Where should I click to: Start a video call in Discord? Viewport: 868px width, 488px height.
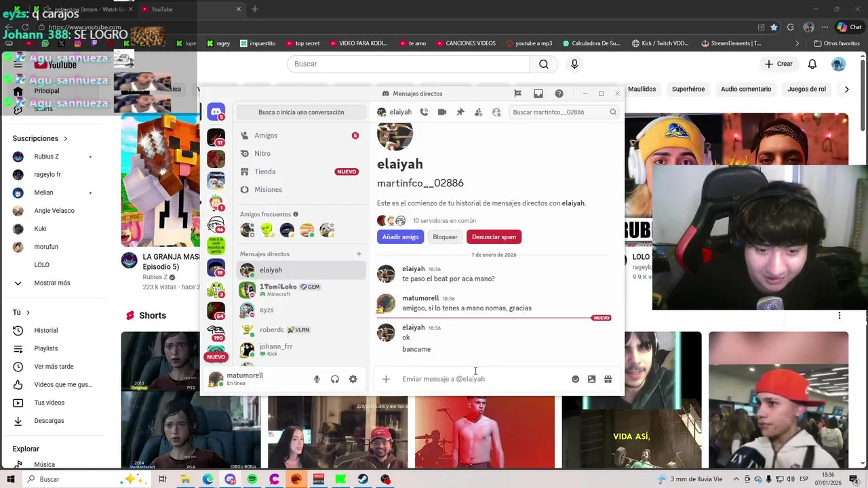(x=442, y=112)
